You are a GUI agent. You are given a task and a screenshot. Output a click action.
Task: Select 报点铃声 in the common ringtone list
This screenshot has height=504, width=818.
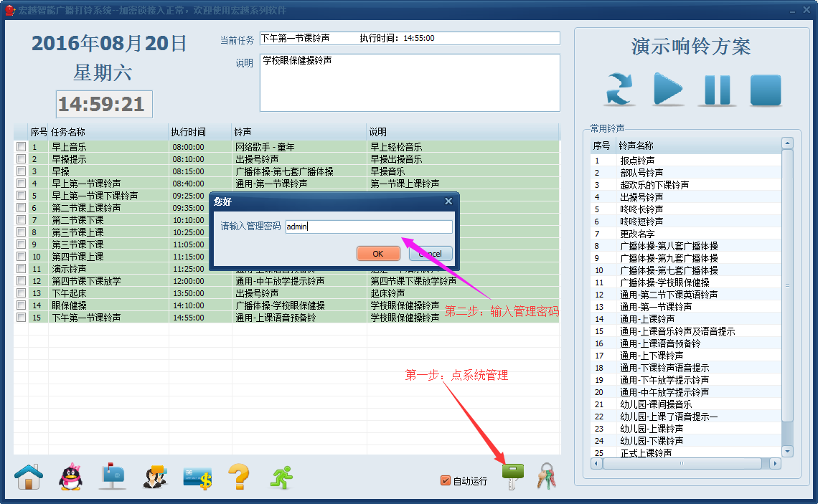click(637, 161)
